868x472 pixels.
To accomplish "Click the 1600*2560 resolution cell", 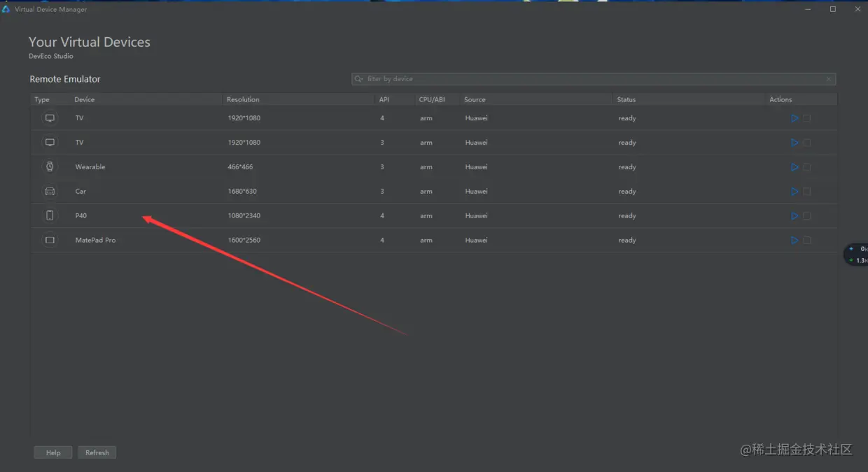I will pos(244,241).
